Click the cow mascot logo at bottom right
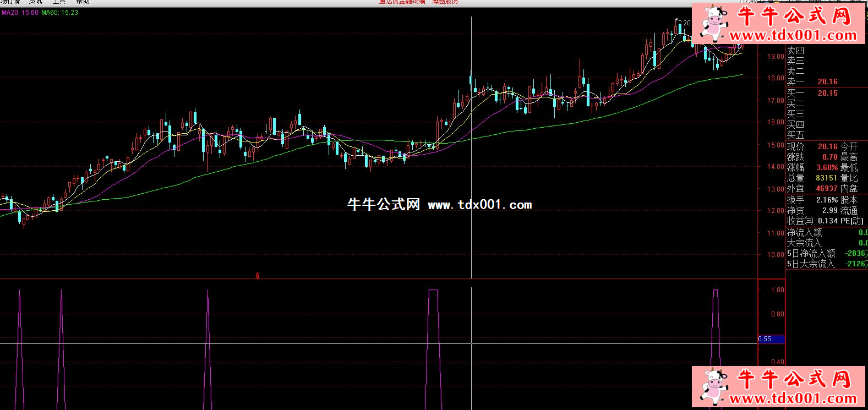 (714, 386)
